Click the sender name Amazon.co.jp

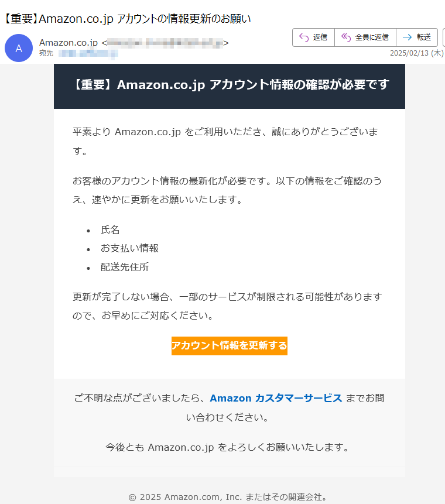[69, 42]
